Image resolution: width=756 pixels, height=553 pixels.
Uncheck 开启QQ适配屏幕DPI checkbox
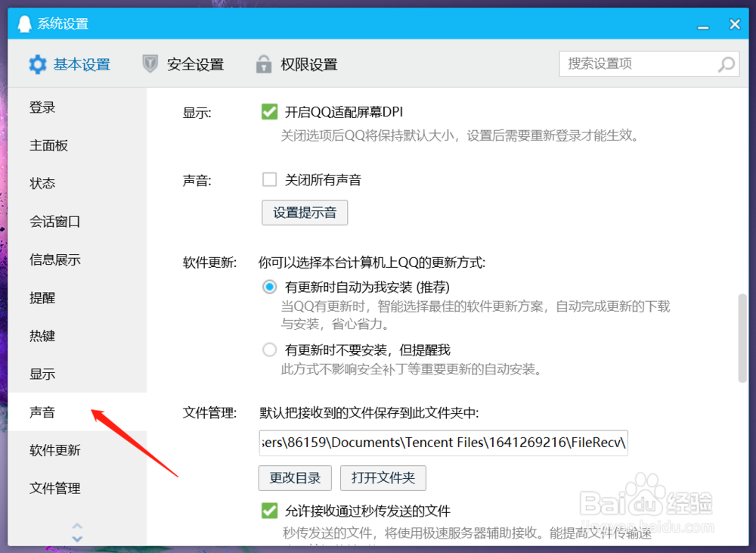point(270,112)
